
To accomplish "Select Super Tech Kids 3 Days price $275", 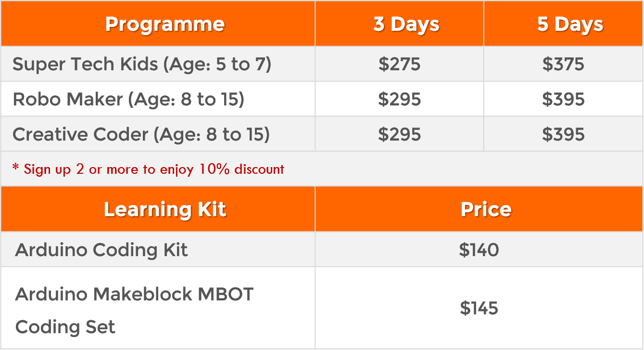I will [399, 64].
